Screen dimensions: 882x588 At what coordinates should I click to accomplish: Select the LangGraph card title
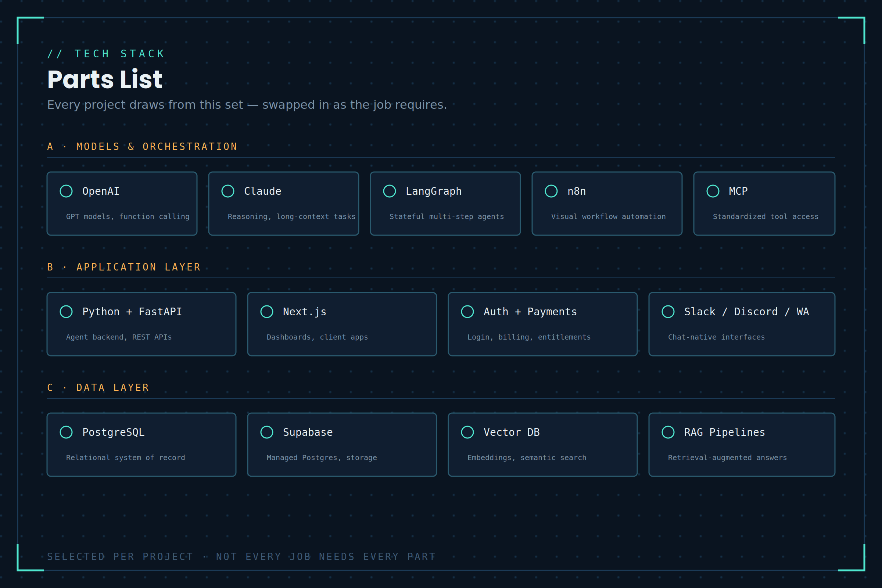click(434, 191)
